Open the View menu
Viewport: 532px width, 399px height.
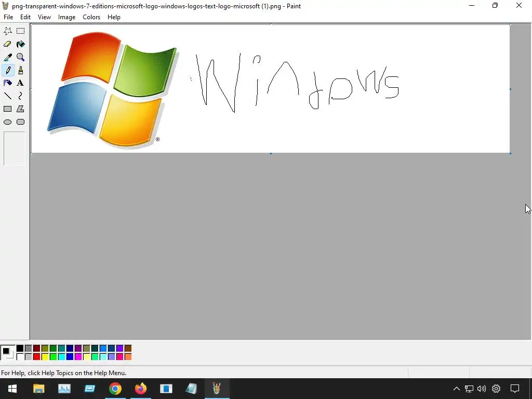point(44,17)
